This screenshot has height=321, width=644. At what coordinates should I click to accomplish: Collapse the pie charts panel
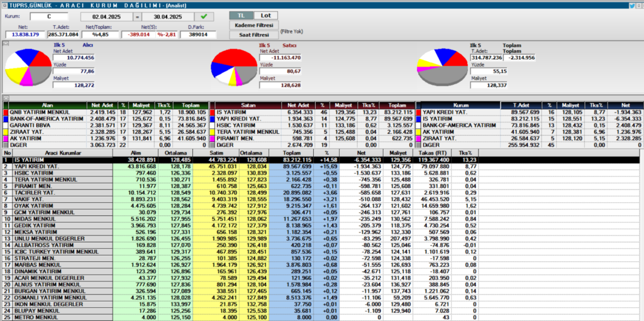tap(6, 43)
